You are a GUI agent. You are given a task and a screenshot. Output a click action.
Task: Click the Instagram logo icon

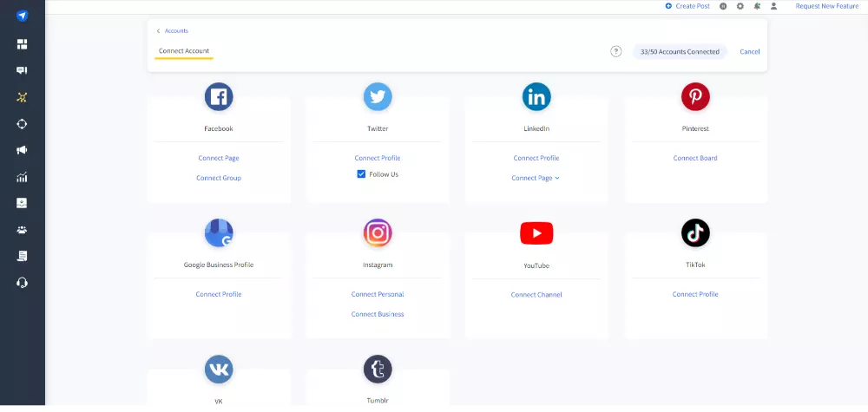[x=378, y=232]
